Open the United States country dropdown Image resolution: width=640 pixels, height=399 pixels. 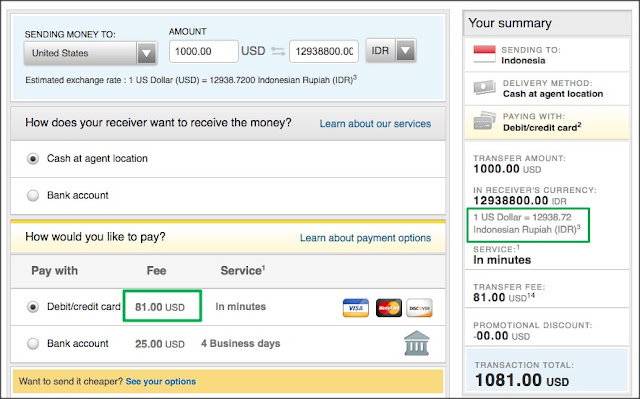coord(91,53)
